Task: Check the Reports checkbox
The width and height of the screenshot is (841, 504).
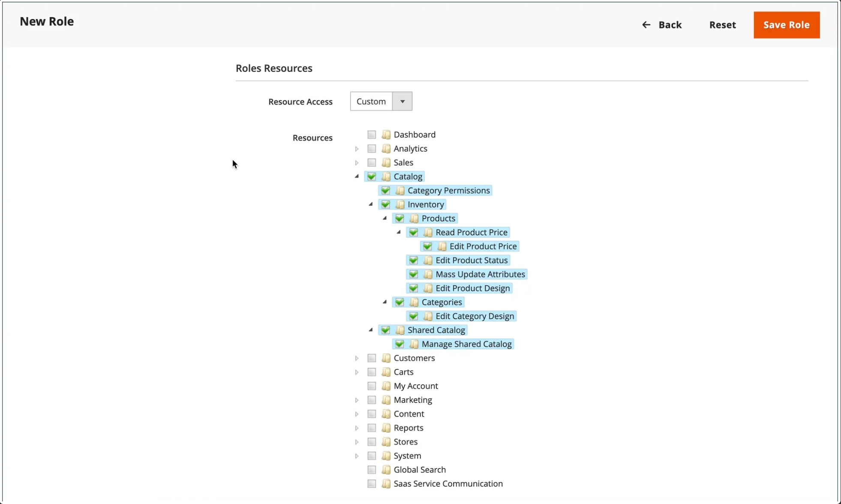Action: (372, 428)
